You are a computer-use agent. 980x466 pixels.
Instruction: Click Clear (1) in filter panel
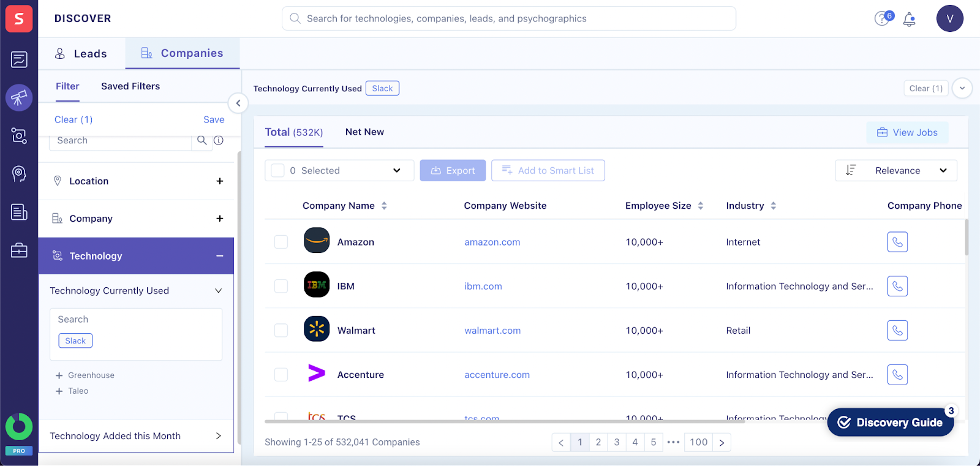(73, 119)
